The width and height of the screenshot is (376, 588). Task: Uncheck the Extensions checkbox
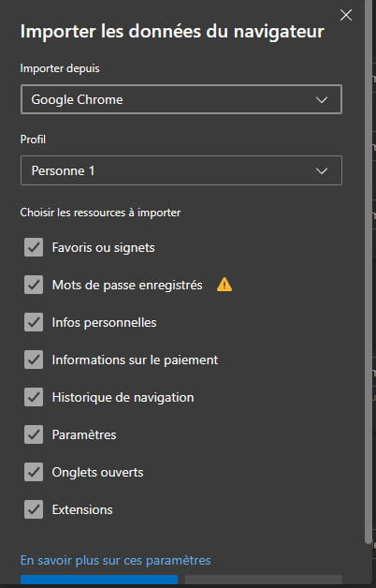[x=34, y=509]
